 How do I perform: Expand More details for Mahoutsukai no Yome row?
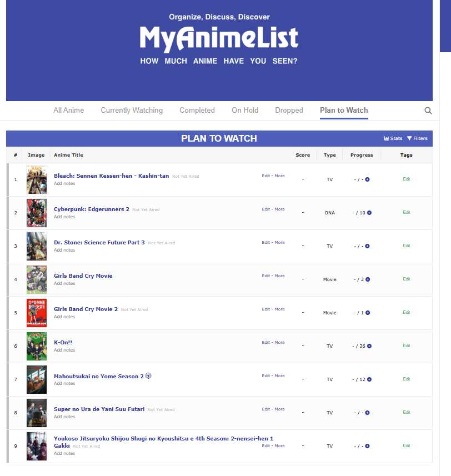click(x=279, y=376)
